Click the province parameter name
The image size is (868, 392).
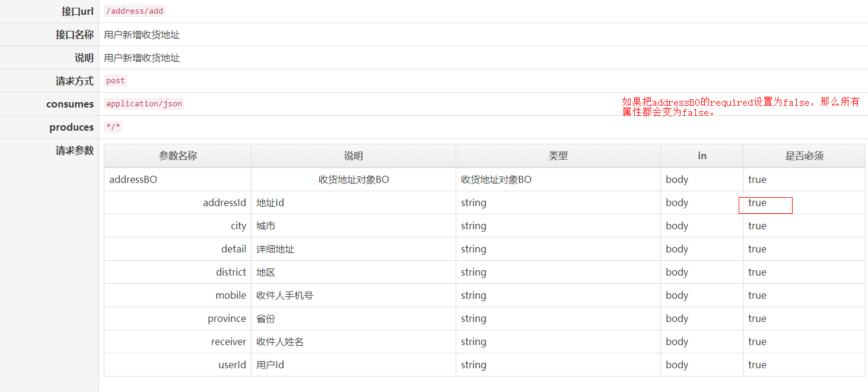[227, 318]
